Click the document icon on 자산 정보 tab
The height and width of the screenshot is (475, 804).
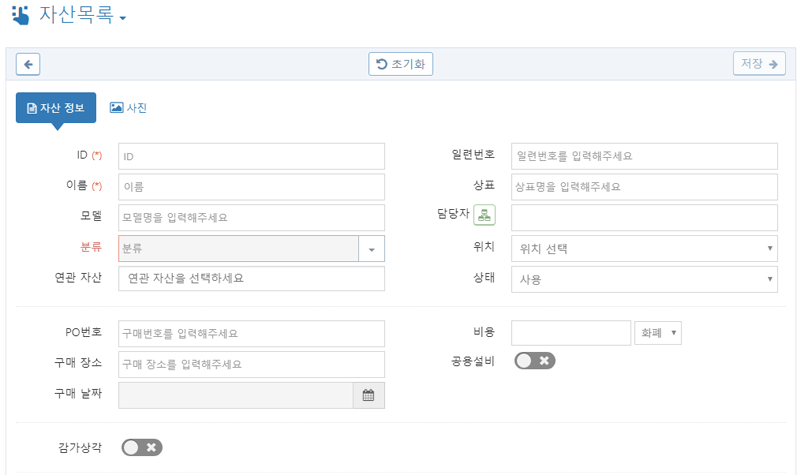[32, 108]
